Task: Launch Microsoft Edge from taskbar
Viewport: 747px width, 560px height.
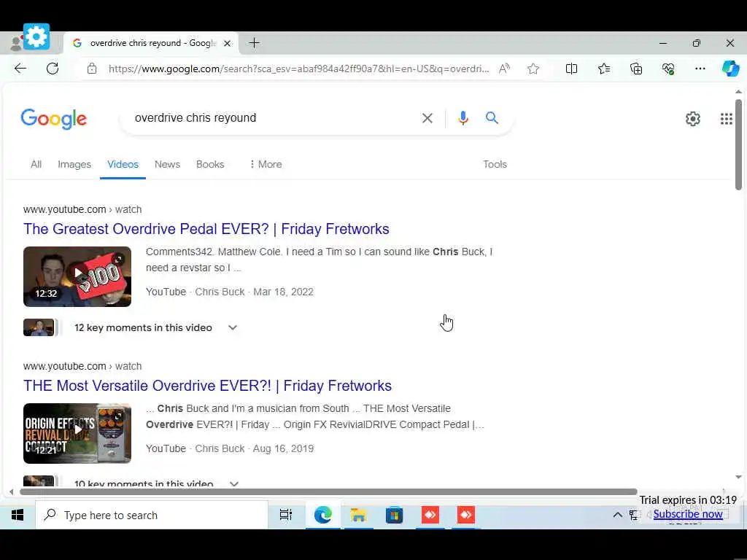Action: click(322, 515)
